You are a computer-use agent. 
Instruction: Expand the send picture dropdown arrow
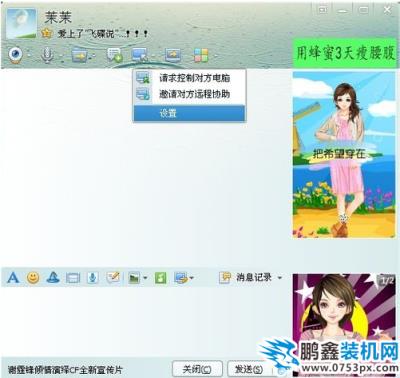point(145,278)
